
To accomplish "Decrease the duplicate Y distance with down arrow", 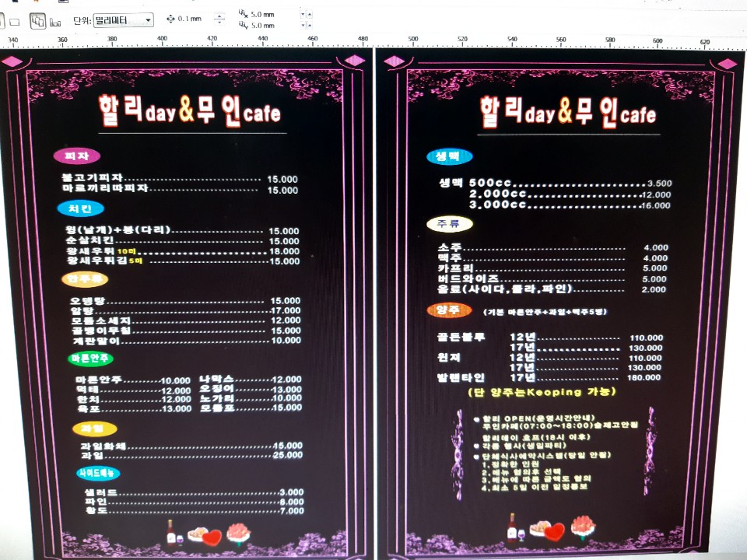I will (303, 25).
